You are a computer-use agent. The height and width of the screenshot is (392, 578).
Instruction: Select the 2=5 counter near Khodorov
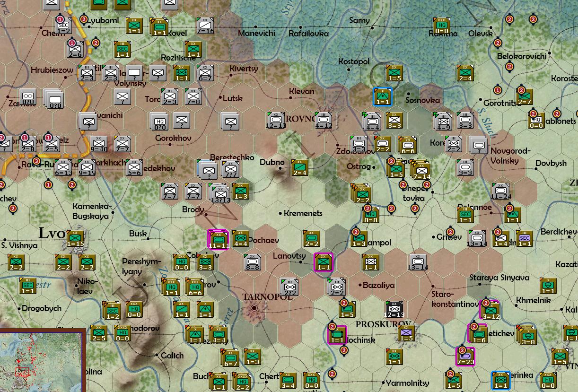pyautogui.click(x=99, y=333)
